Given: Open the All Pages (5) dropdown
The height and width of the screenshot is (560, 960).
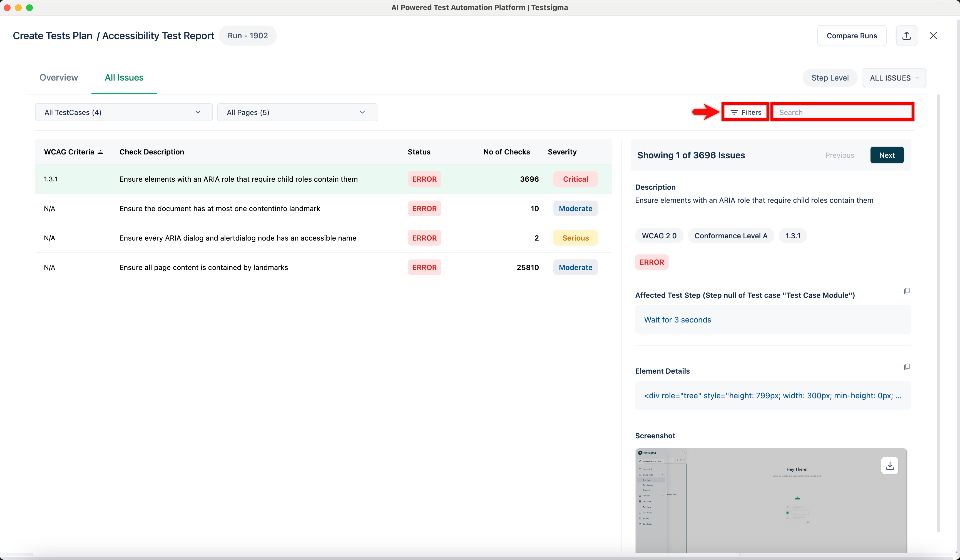Looking at the screenshot, I should click(x=297, y=112).
